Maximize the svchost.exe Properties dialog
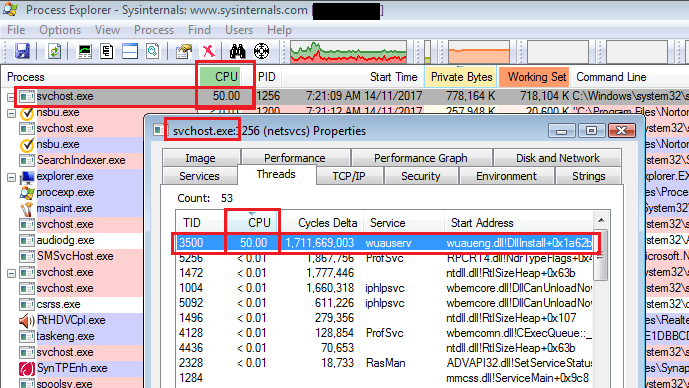 (x=591, y=131)
